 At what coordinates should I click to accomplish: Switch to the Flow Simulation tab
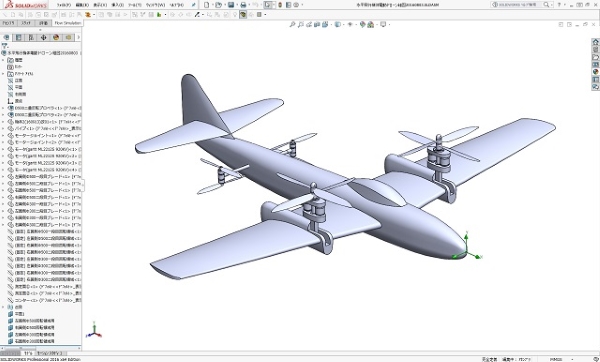(x=68, y=23)
